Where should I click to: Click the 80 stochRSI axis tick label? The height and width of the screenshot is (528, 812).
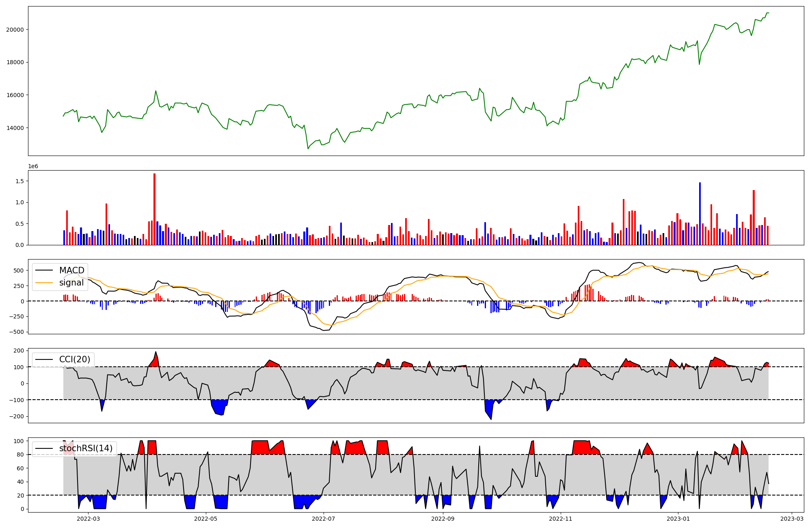20,454
